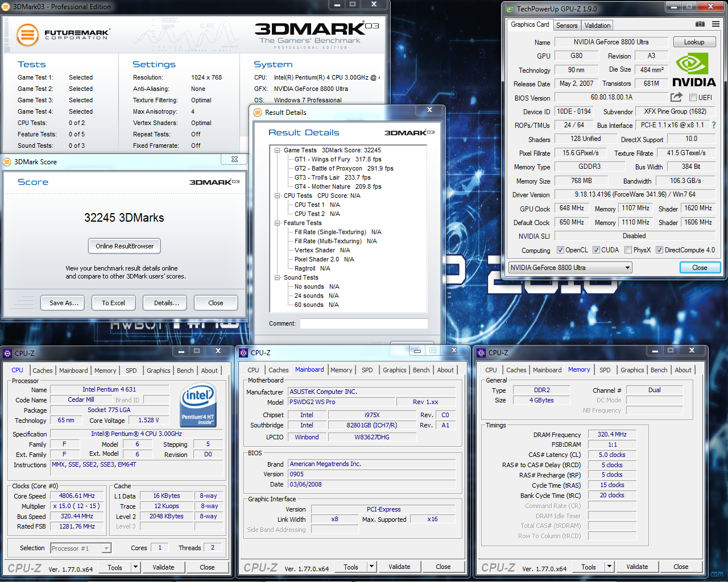Select row GT4 - Mother Nature 209.8 fps
This screenshot has height=582, width=728.
pyautogui.click(x=338, y=187)
